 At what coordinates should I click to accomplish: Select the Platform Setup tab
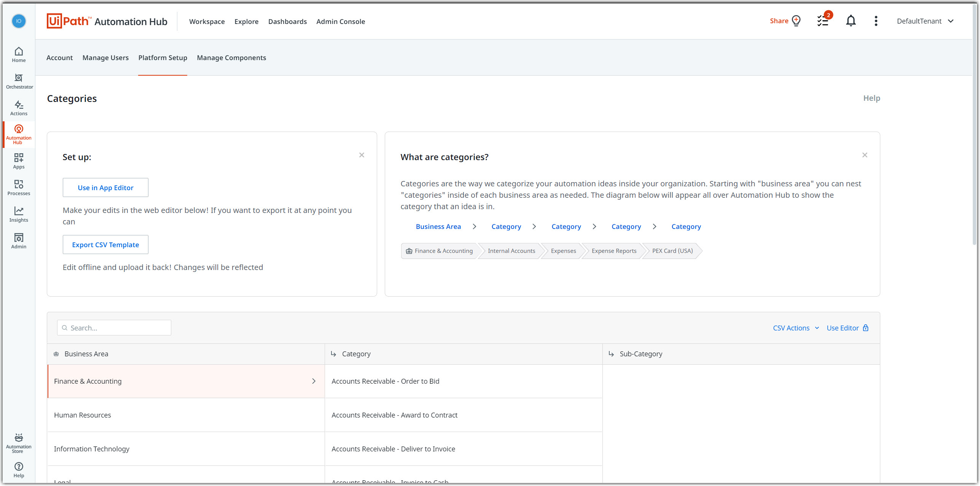(163, 57)
